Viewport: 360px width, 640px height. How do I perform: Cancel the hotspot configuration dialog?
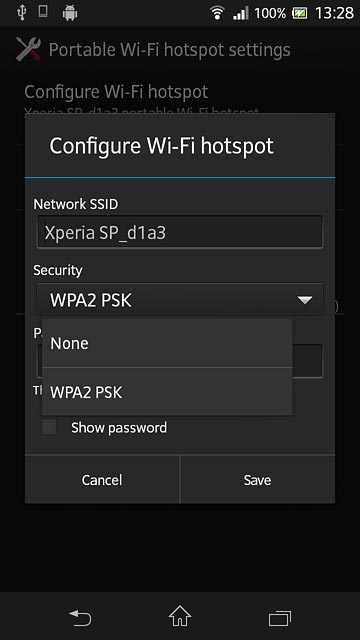tap(102, 480)
